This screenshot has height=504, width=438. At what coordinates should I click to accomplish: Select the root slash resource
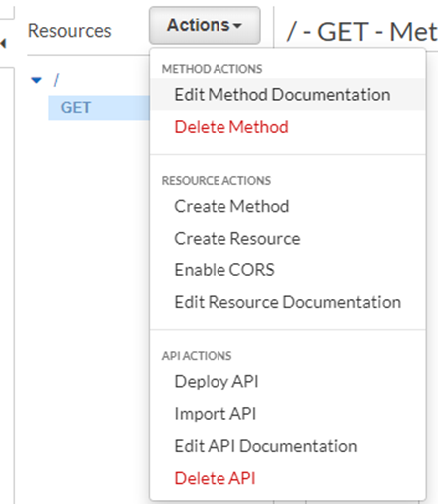tap(56, 80)
